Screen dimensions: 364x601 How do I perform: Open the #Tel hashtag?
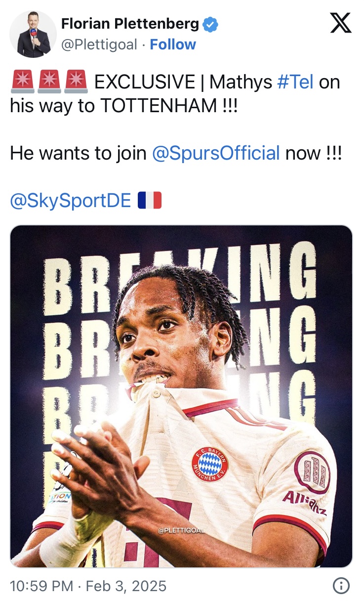[x=295, y=82]
